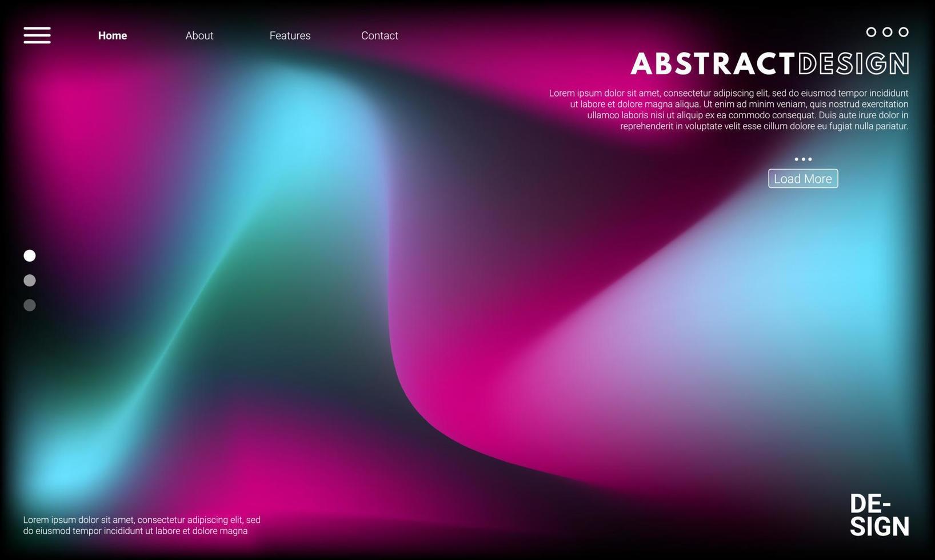Select the middle hollow circle top right

click(887, 32)
